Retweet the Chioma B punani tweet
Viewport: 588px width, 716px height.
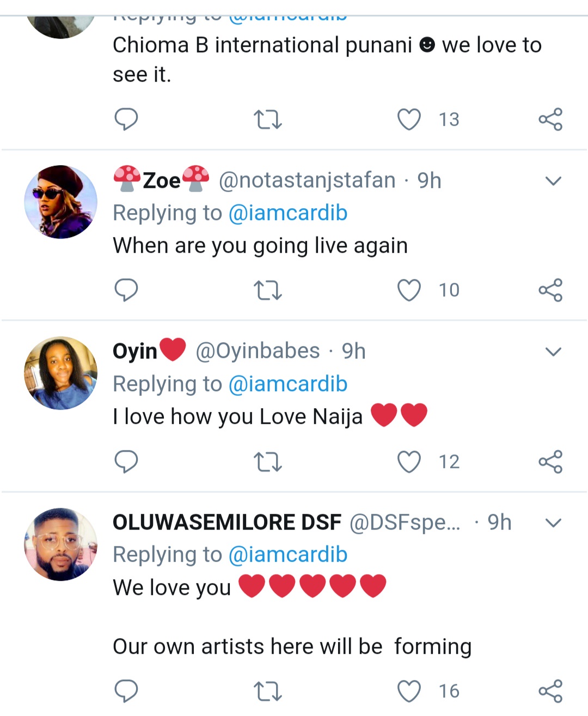coord(268,119)
